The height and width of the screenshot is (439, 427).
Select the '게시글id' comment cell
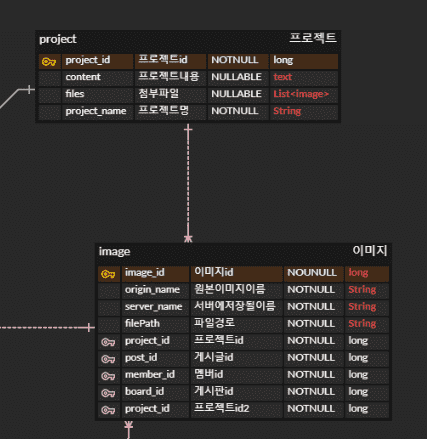tap(237, 359)
